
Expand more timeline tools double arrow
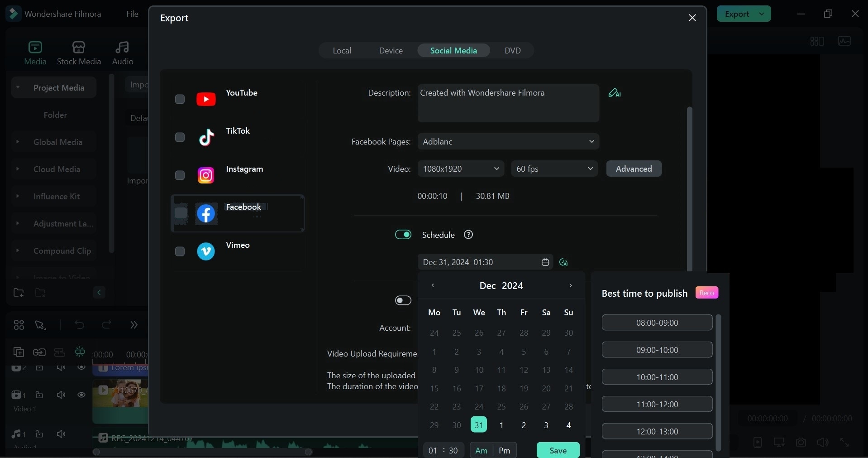pos(134,325)
